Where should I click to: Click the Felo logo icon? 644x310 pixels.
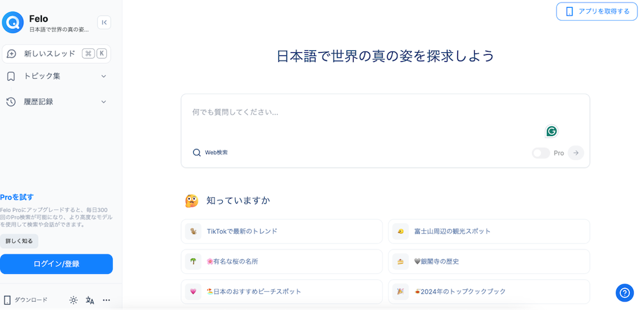click(13, 22)
